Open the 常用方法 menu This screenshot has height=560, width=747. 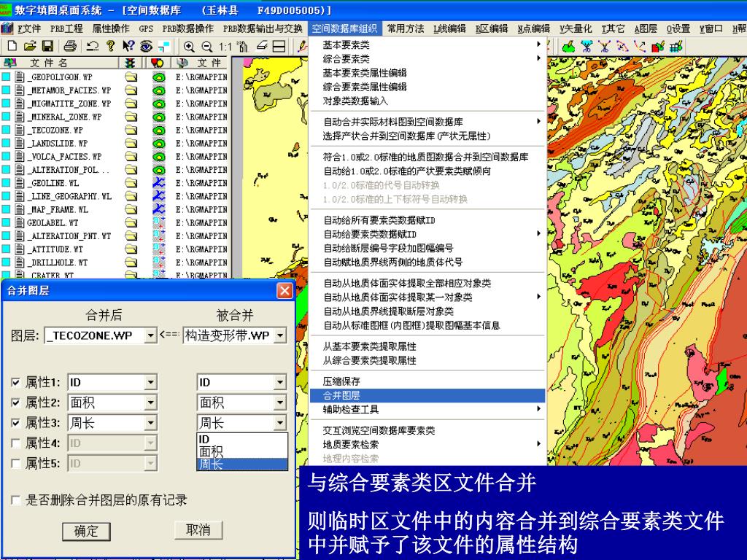coord(406,28)
